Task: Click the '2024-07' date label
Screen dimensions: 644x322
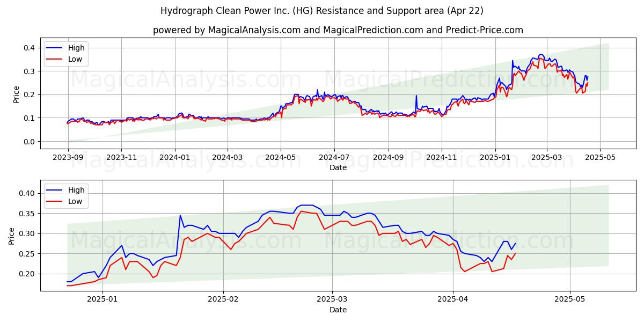Action: pyautogui.click(x=334, y=158)
